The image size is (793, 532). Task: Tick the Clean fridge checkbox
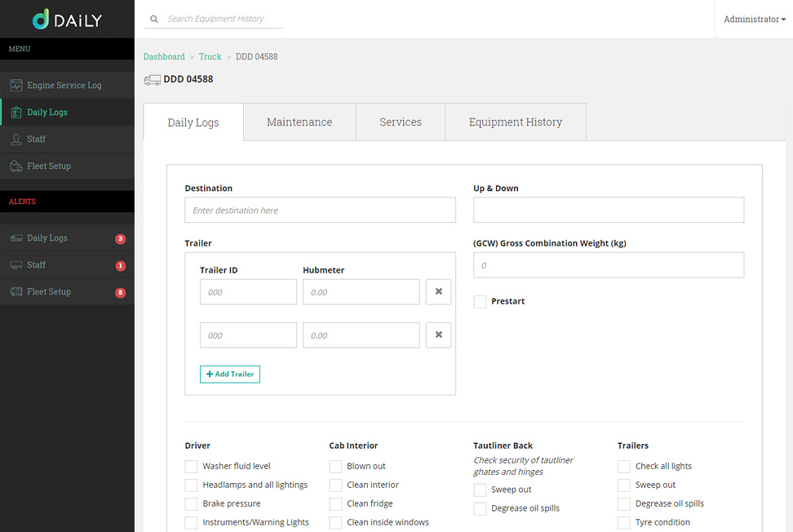click(x=336, y=504)
